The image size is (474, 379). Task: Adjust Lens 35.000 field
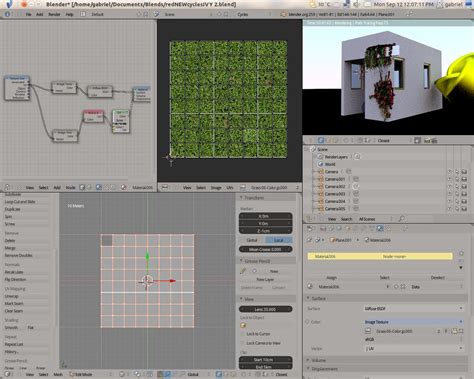coord(265,309)
